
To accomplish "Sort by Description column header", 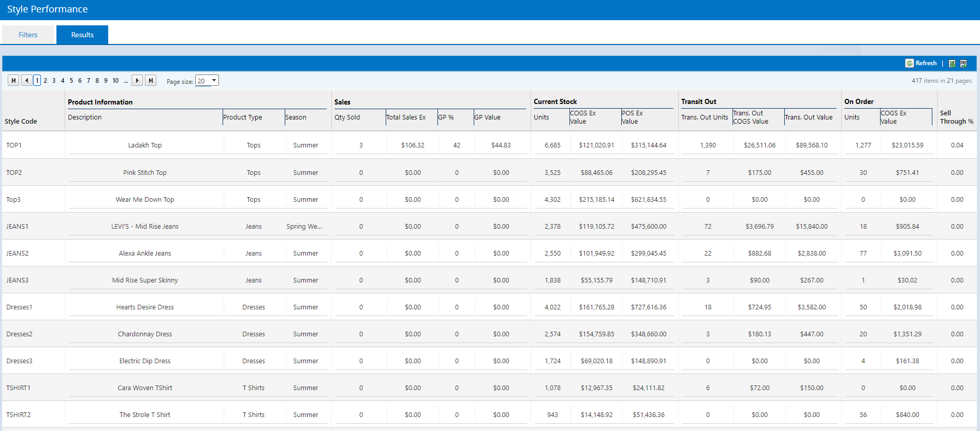I will 85,117.
